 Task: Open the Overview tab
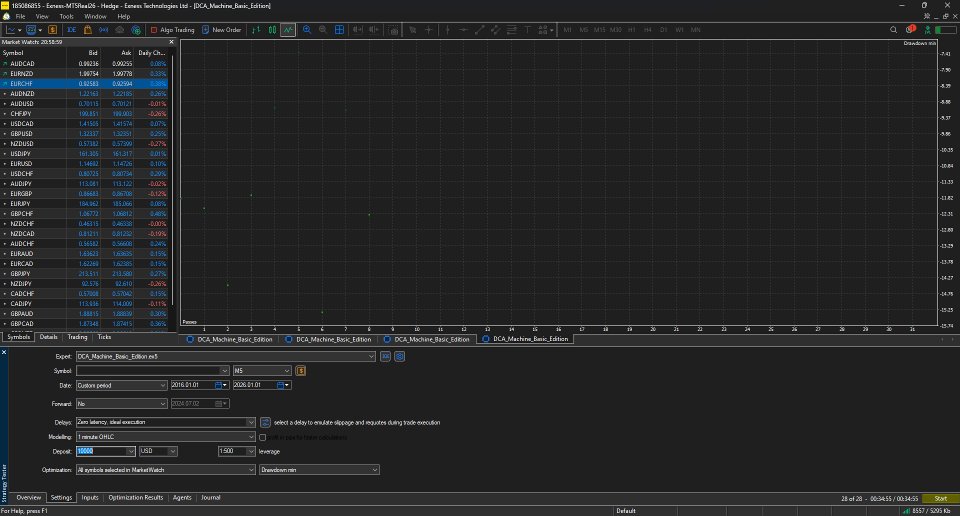(x=29, y=498)
